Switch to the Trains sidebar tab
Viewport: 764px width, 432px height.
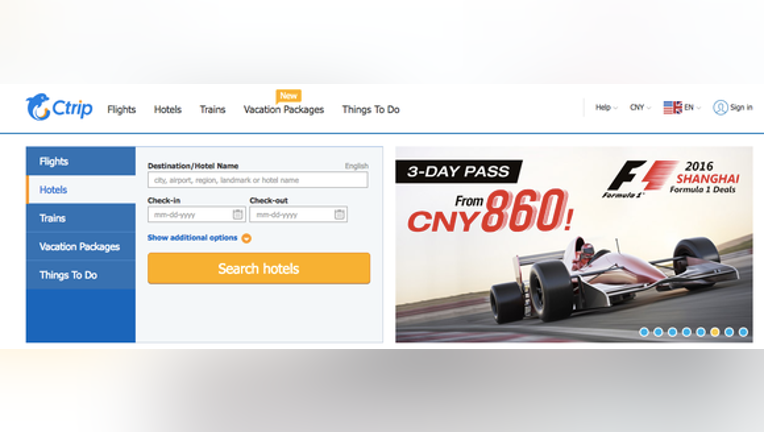pyautogui.click(x=81, y=218)
